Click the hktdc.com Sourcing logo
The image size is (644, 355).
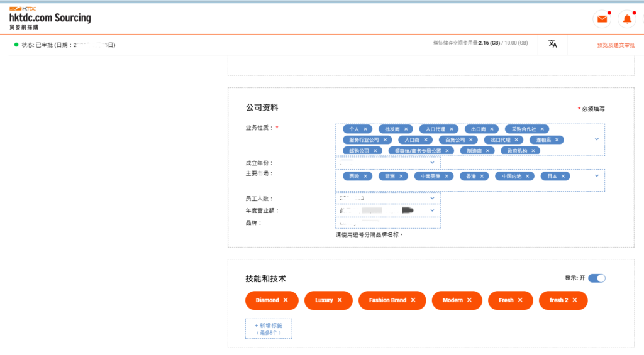tap(50, 18)
